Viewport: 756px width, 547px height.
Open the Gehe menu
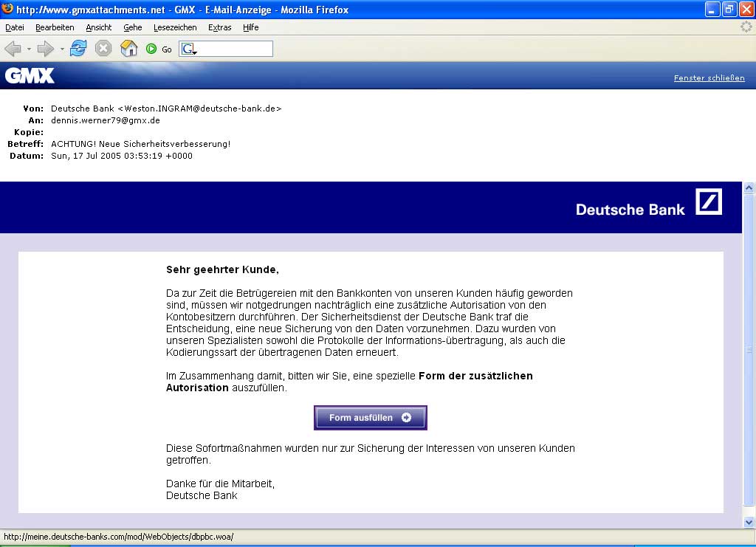(133, 27)
